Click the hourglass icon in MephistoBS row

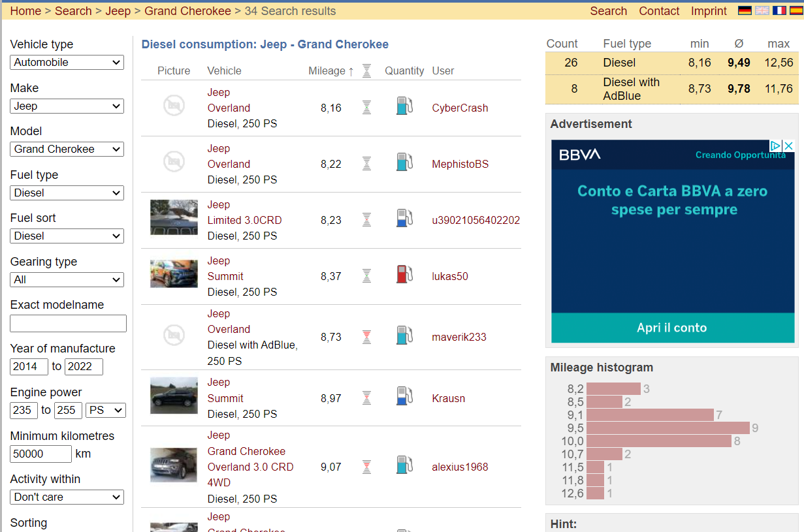point(366,164)
